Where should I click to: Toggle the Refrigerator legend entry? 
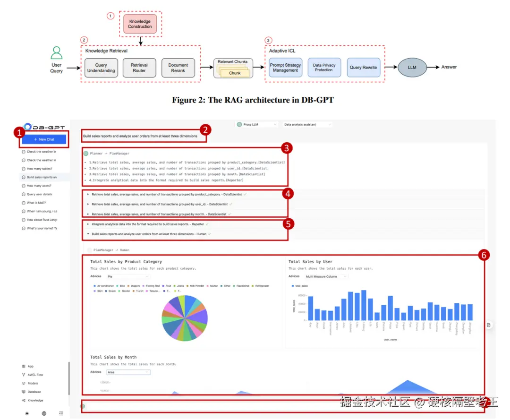tap(260, 286)
